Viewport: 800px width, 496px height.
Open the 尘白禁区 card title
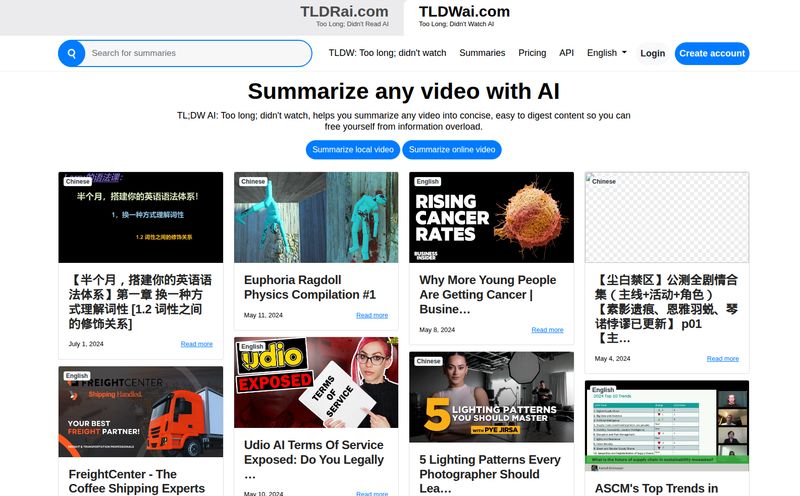pos(666,309)
